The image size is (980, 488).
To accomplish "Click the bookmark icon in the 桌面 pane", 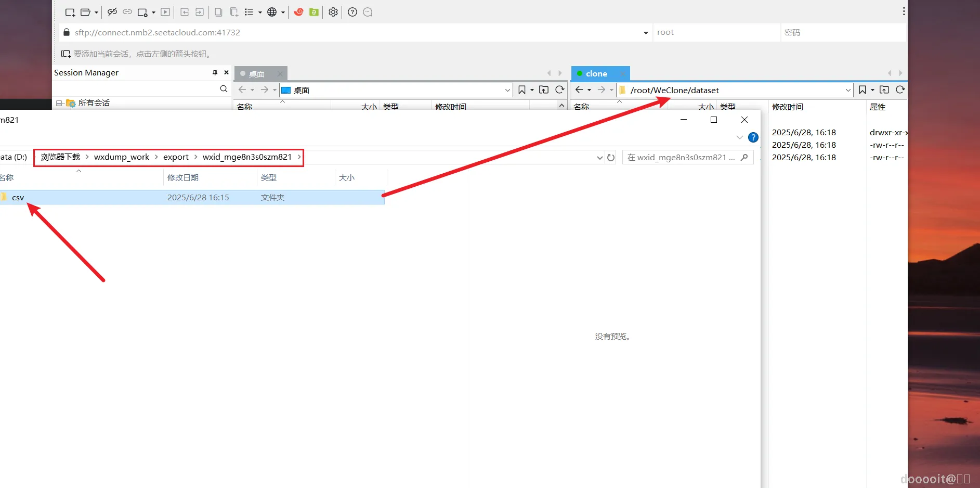I will [522, 90].
